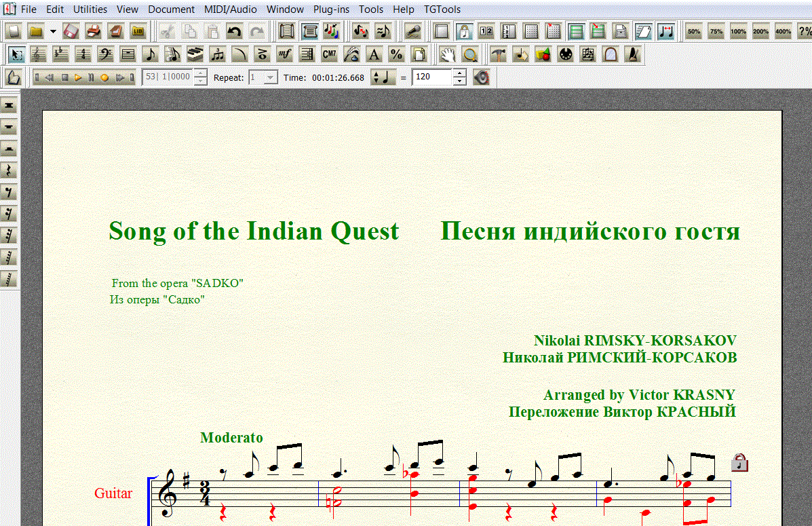
Task: Toggle the lock-with-note layout icon in the top toolbar
Action: click(x=463, y=32)
